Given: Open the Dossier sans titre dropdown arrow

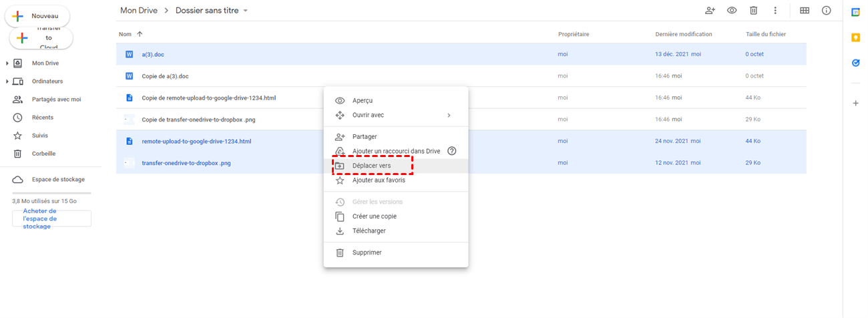Looking at the screenshot, I should [x=246, y=11].
